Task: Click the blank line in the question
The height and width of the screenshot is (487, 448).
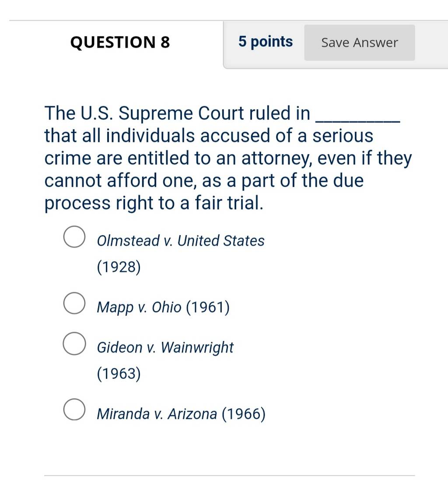Action: [x=358, y=120]
